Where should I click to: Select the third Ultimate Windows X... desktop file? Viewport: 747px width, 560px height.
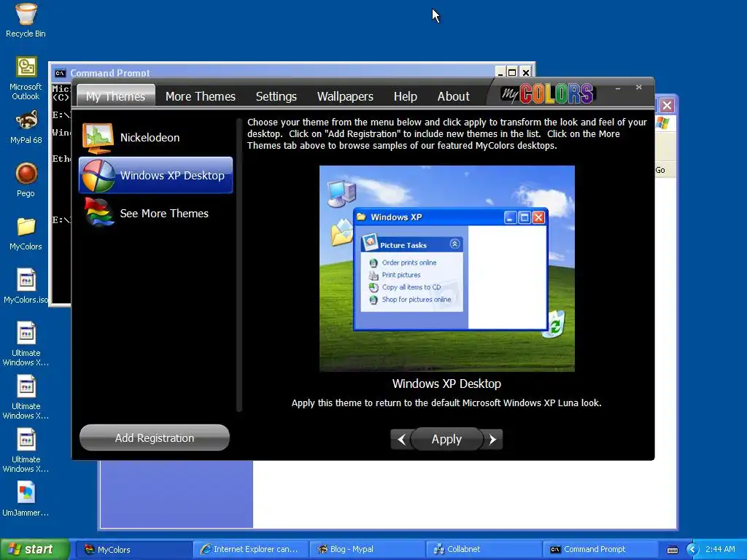pos(26,440)
